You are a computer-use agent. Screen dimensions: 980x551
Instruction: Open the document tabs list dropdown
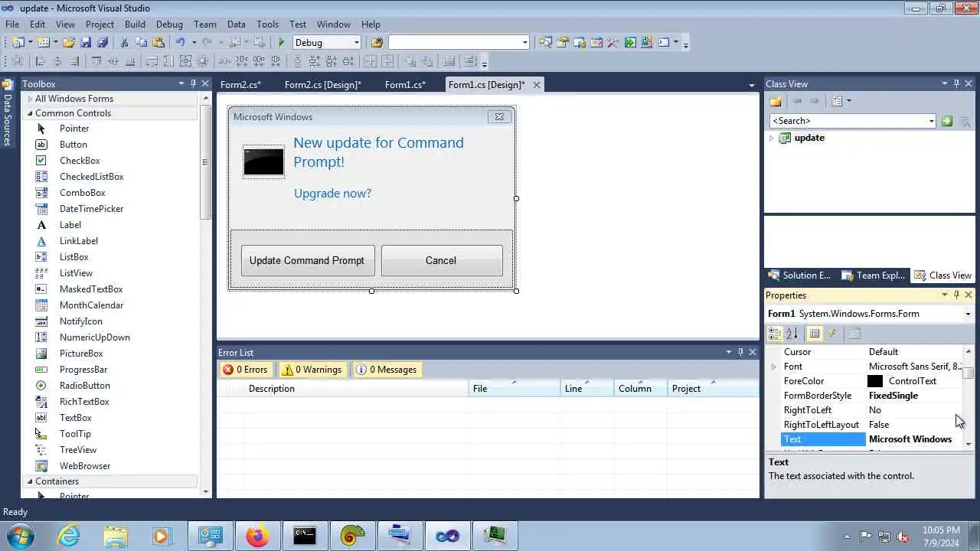click(x=752, y=85)
